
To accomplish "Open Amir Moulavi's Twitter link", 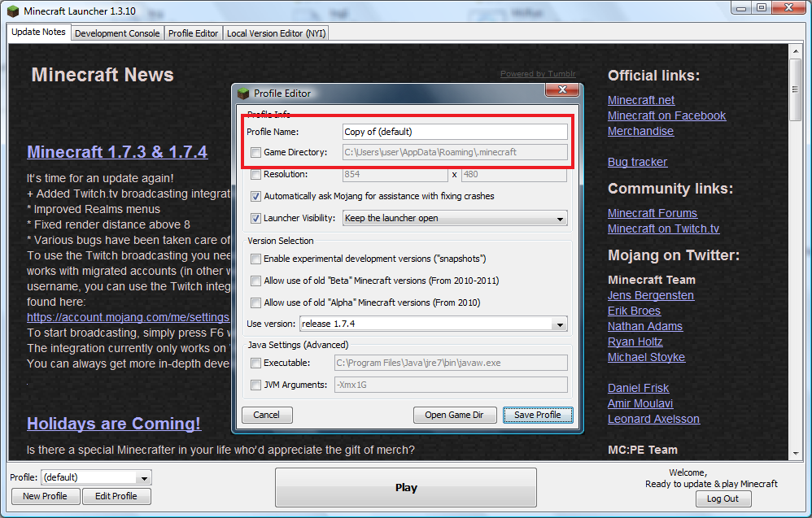I will (x=640, y=403).
